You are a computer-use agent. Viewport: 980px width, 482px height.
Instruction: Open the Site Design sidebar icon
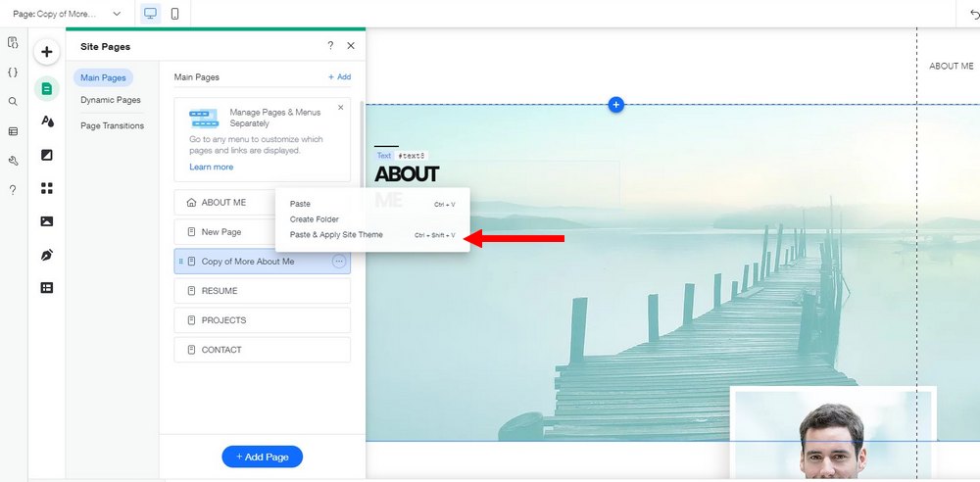point(47,121)
